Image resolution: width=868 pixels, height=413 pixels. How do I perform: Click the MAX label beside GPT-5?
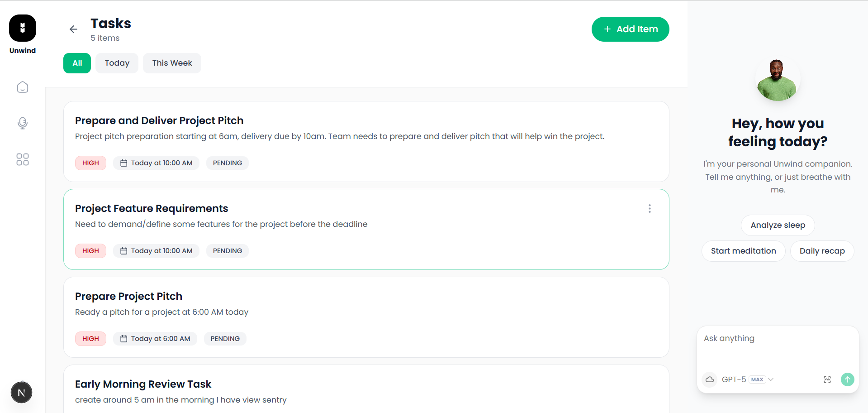point(757,379)
